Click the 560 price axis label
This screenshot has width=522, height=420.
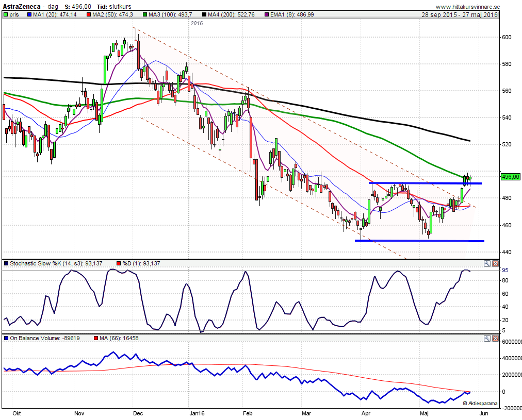pos(507,91)
